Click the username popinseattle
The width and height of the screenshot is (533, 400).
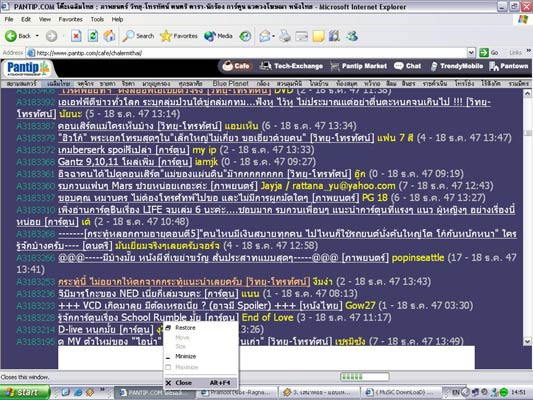(x=418, y=258)
